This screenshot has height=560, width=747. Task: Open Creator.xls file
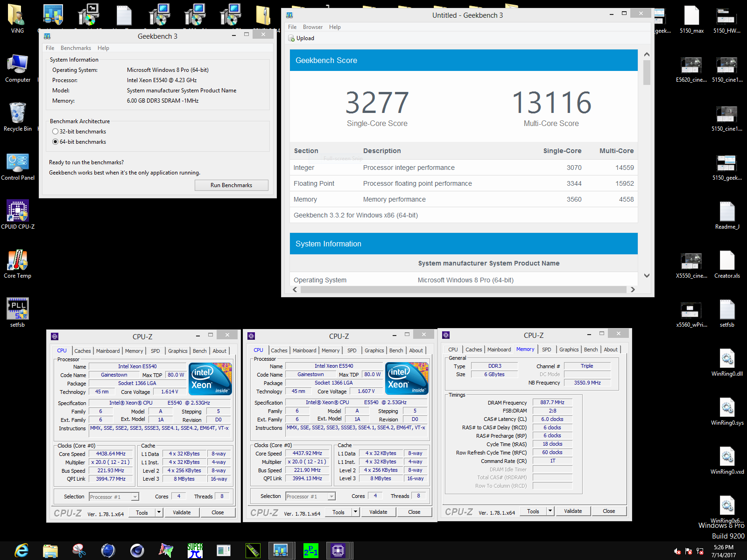[727, 265]
